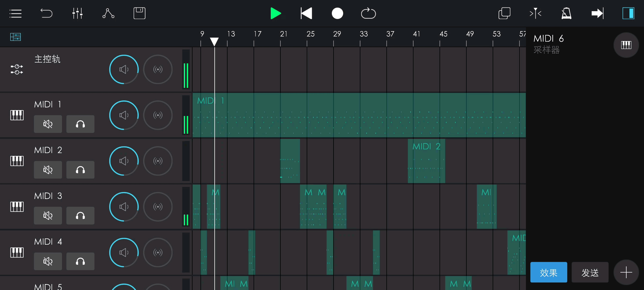This screenshot has width=644, height=290.
Task: Adjust master track pan knob
Action: click(158, 70)
